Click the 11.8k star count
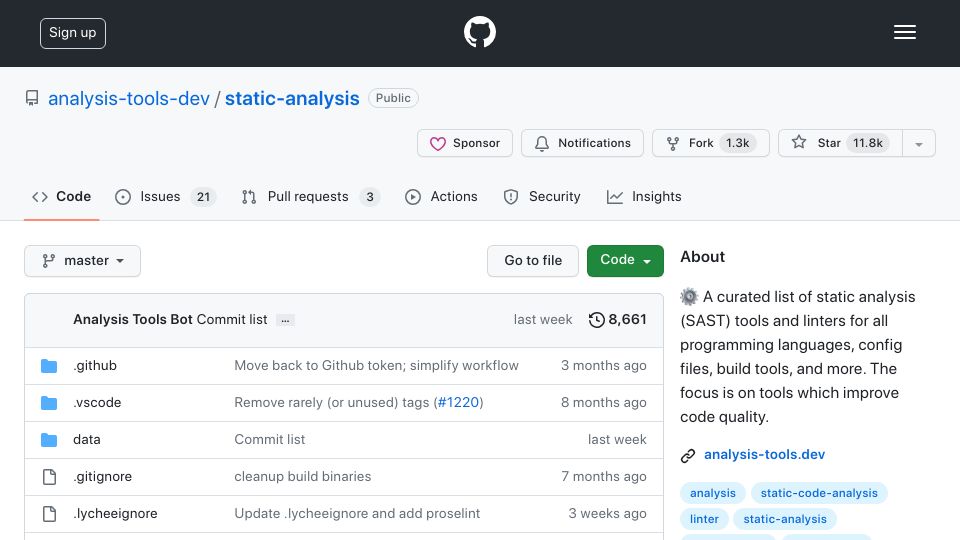 pos(868,143)
